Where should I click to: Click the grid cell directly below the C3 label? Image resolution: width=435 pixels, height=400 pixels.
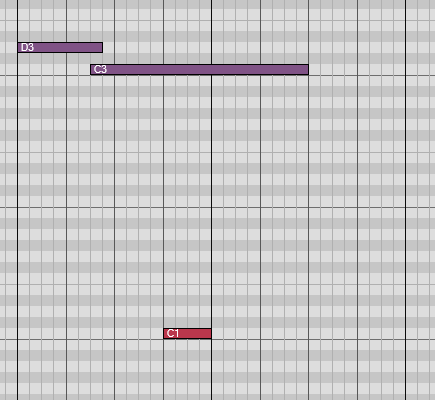pos(97,81)
